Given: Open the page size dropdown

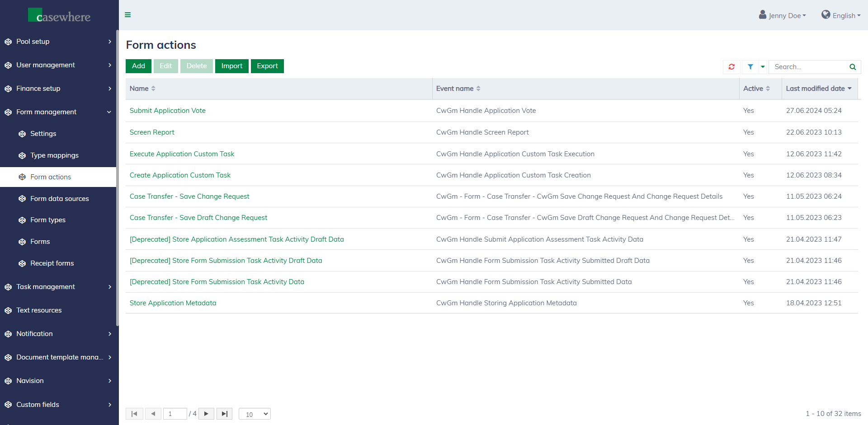Looking at the screenshot, I should click(255, 414).
